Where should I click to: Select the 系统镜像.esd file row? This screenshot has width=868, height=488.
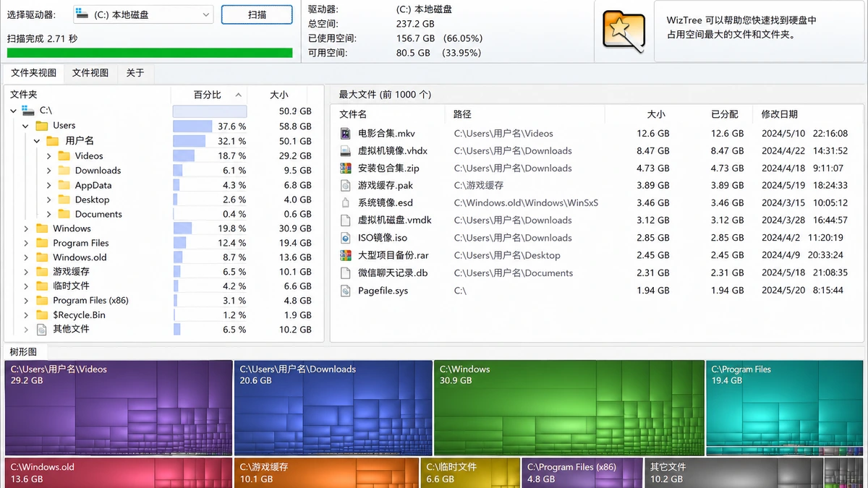(x=595, y=203)
